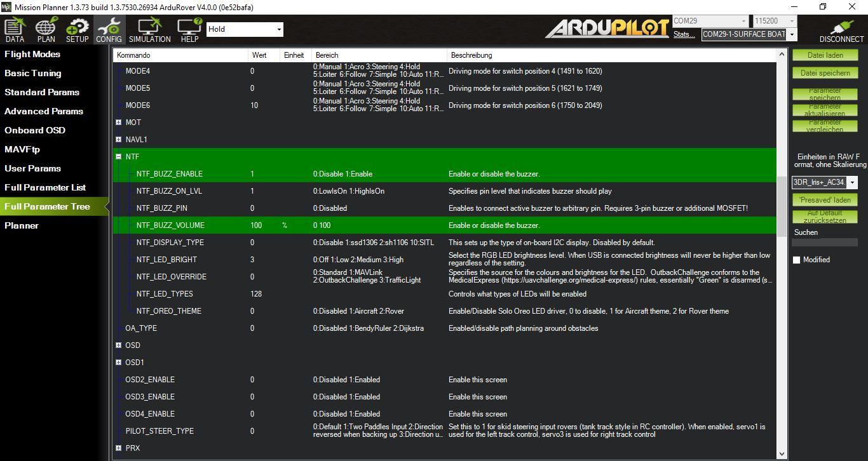This screenshot has height=461, width=868.
Task: Open the COM29-1-SURFACE BOAT dropdown
Action: (792, 34)
